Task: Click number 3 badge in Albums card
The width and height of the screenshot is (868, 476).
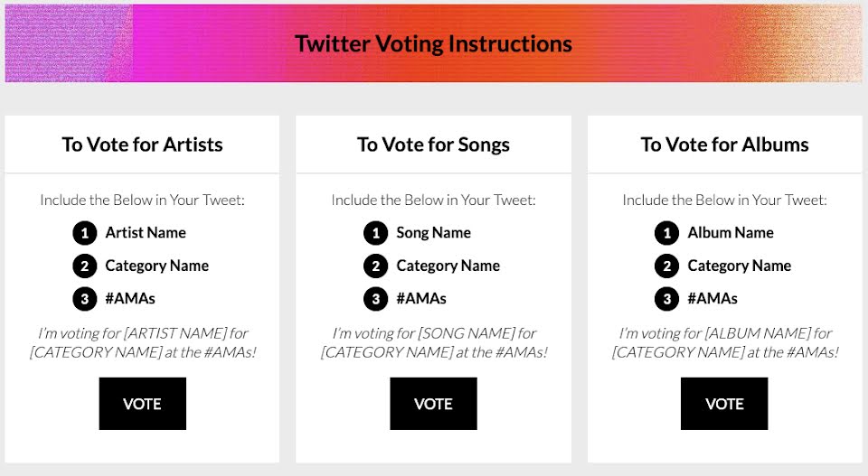Action: coord(667,299)
